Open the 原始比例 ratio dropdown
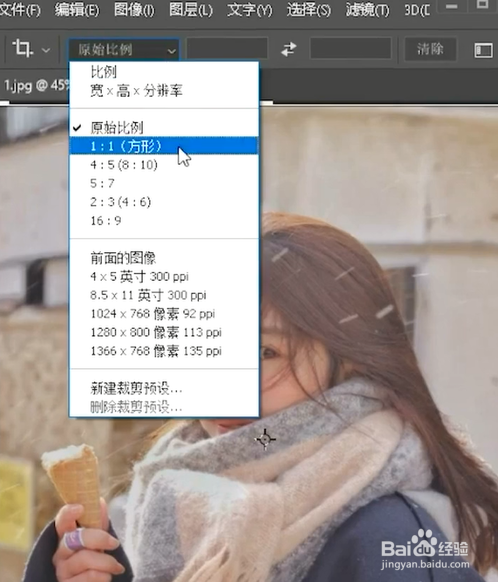This screenshot has height=582, width=498. point(124,49)
